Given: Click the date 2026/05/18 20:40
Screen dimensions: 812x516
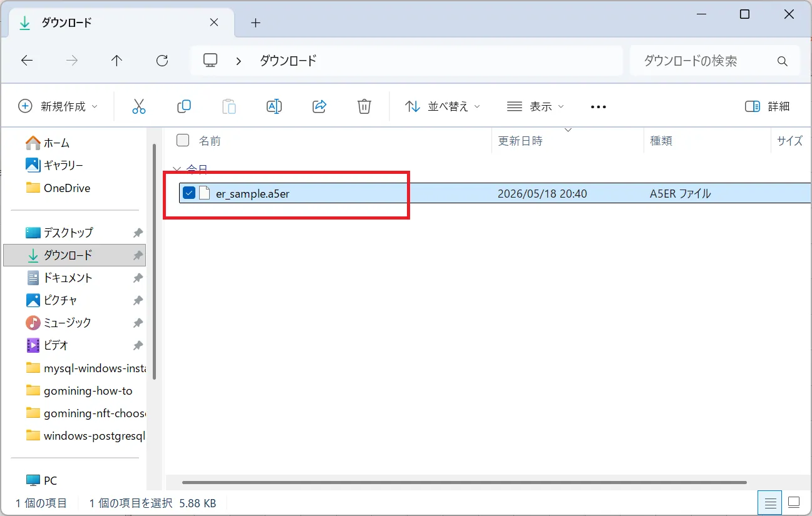Looking at the screenshot, I should (x=542, y=193).
